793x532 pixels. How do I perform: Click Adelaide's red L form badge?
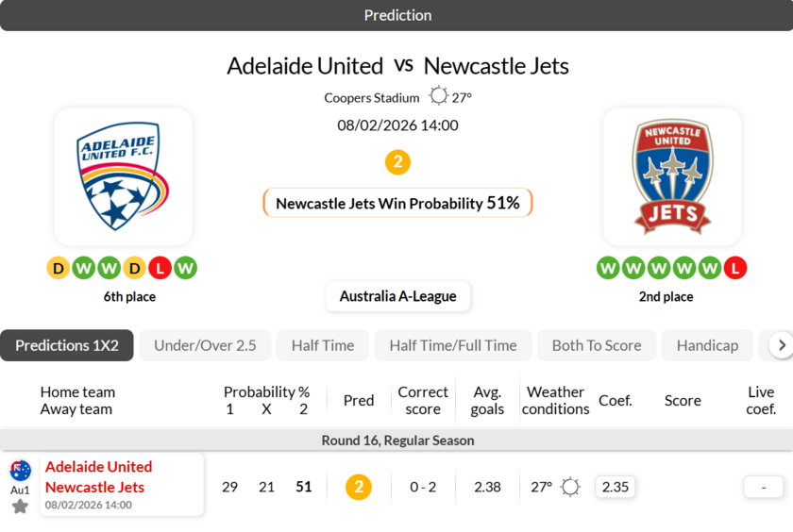pyautogui.click(x=160, y=269)
